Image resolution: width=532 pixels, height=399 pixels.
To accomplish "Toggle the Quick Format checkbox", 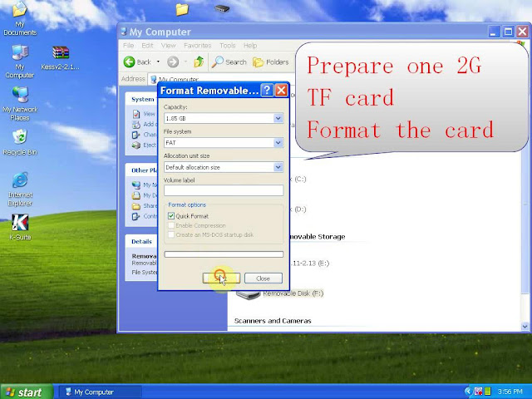I will coord(171,216).
